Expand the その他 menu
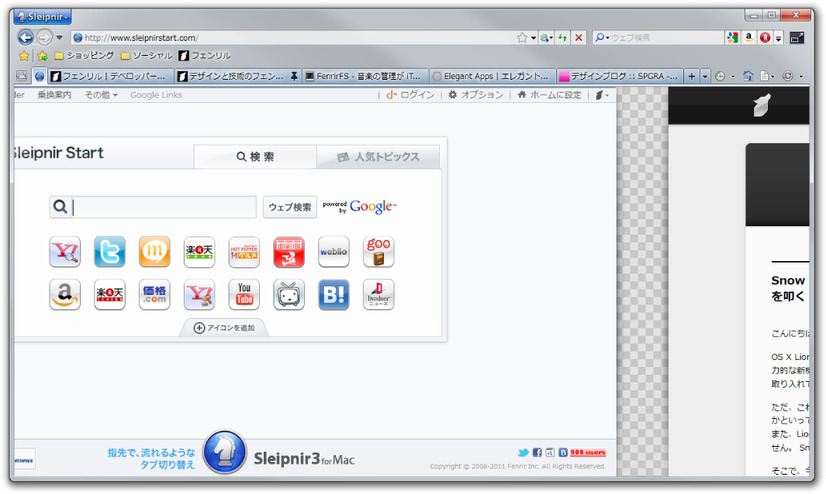826x494 pixels. tap(101, 95)
